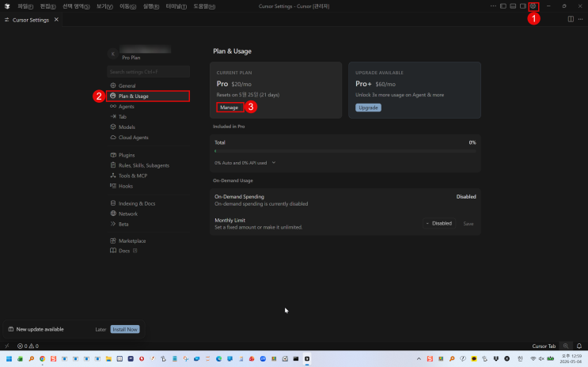This screenshot has width=588, height=367.
Task: Open the Plugins settings section
Action: tap(149, 155)
